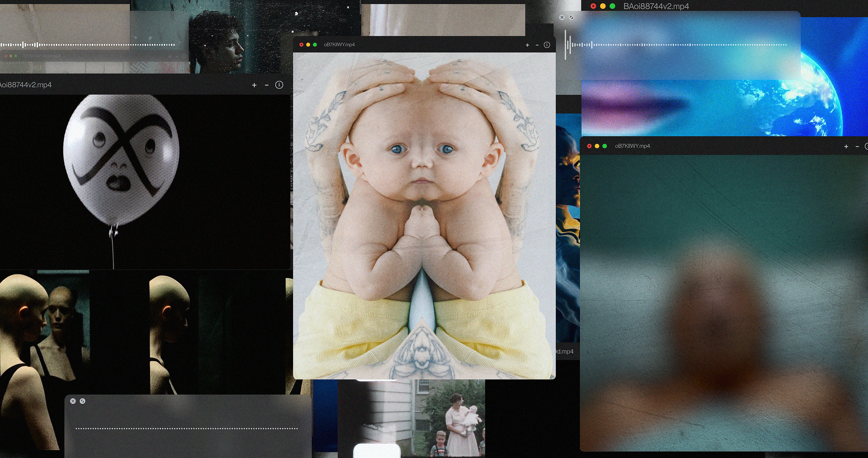Click the minus icon in the teal video window
Viewport: 868px width, 458px height.
point(857,146)
